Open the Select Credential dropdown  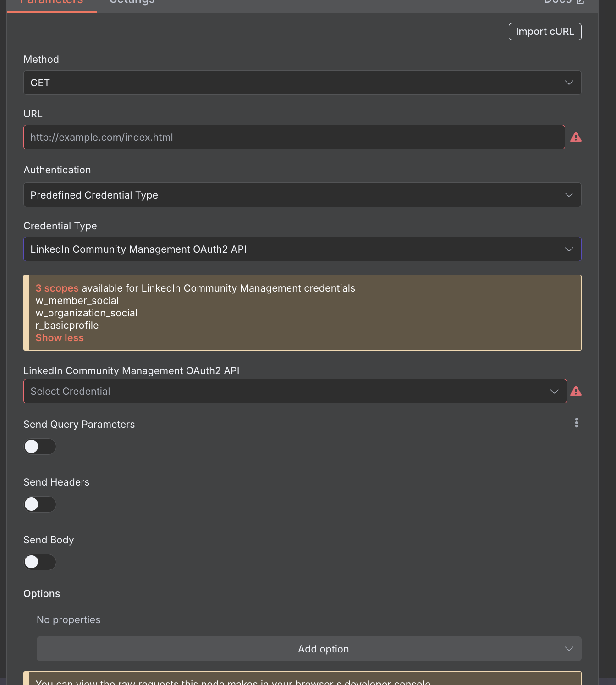pyautogui.click(x=295, y=391)
